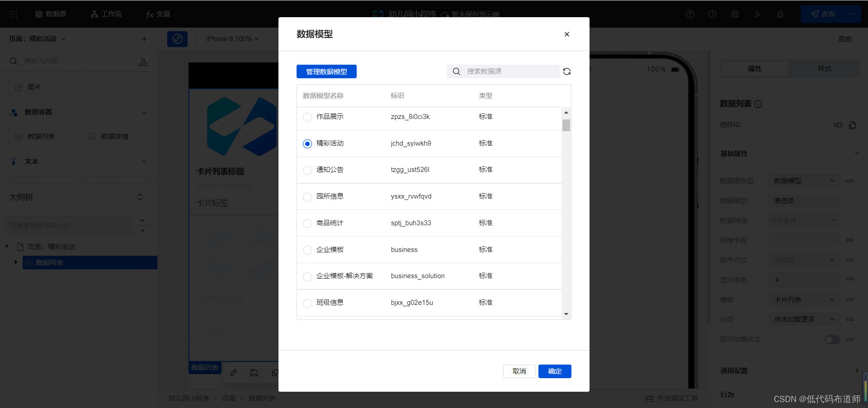Click the 显示条数 input field
Viewport: 868px width, 408px height.
click(x=804, y=280)
